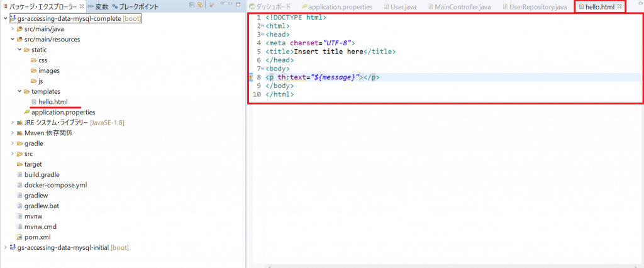The height and width of the screenshot is (268, 644).
Task: Select the pom.xml file
Action: (37, 237)
